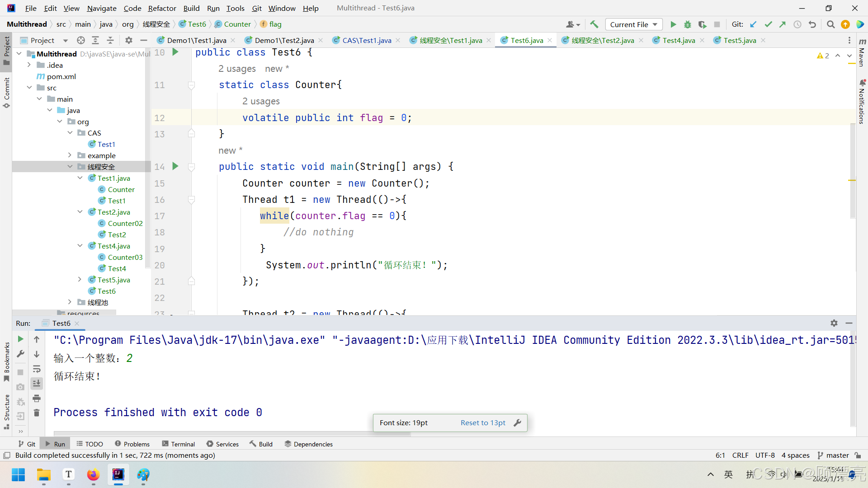The width and height of the screenshot is (868, 488).
Task: Open the Refactor menu
Action: [162, 8]
